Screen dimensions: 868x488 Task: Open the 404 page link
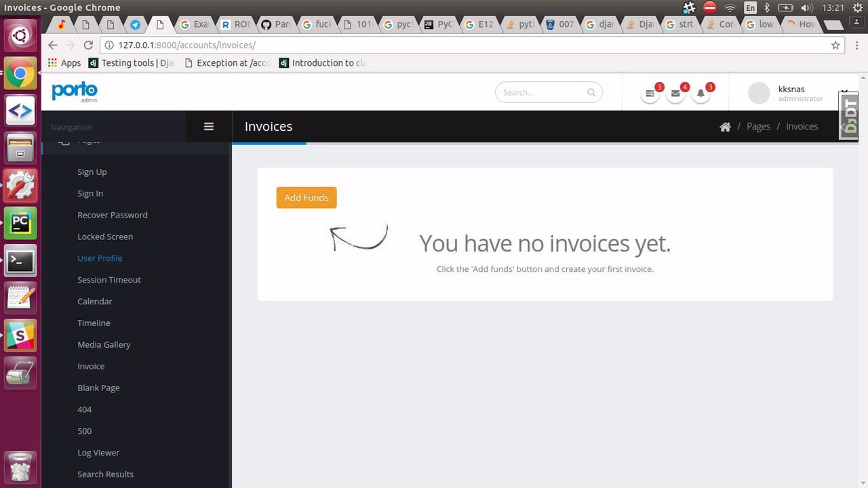click(85, 410)
